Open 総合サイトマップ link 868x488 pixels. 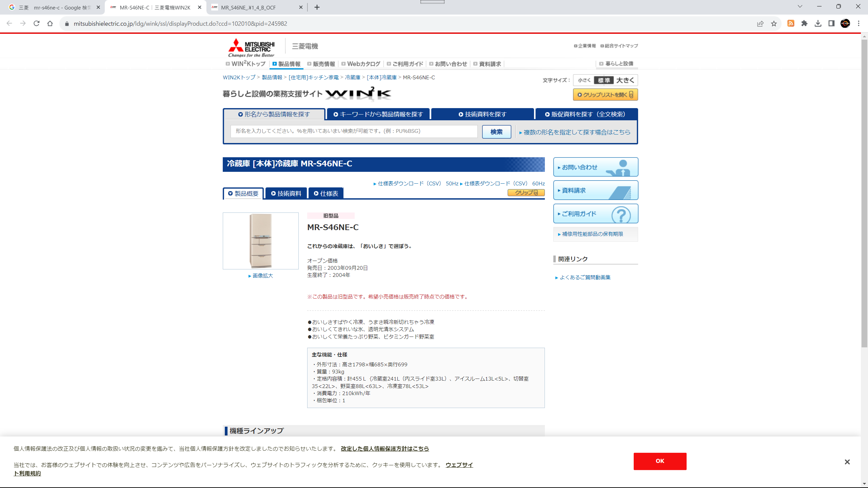(x=619, y=46)
